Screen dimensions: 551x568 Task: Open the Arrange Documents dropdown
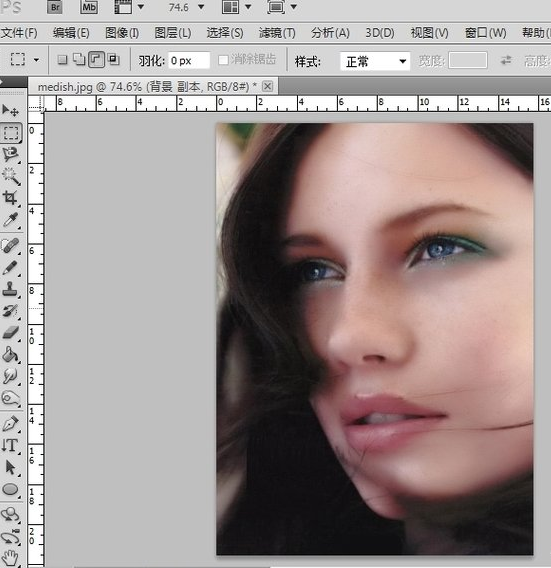tap(236, 7)
